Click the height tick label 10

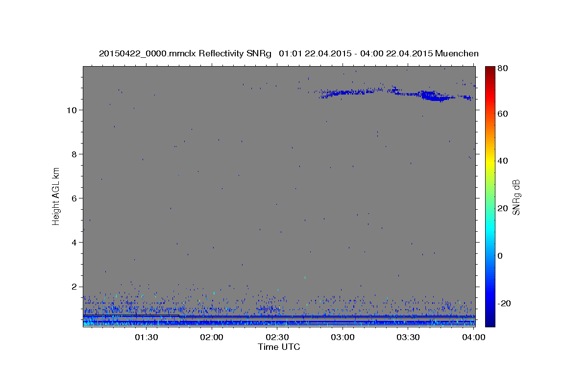tap(71, 110)
